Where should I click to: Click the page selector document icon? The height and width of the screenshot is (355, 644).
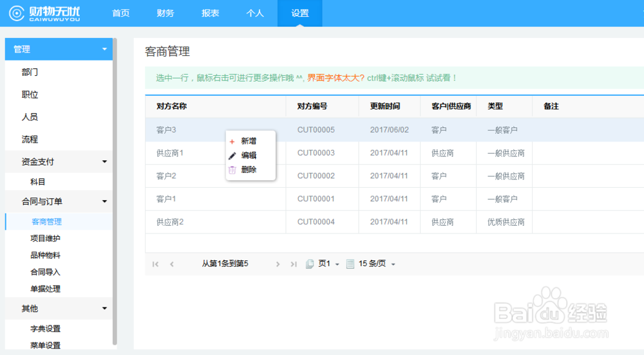point(310,264)
